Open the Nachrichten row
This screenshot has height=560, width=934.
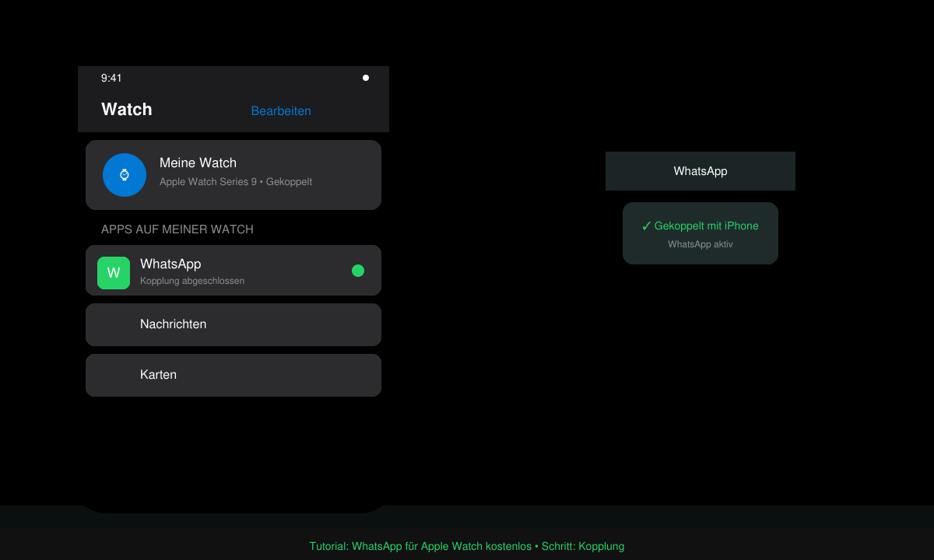coord(233,324)
